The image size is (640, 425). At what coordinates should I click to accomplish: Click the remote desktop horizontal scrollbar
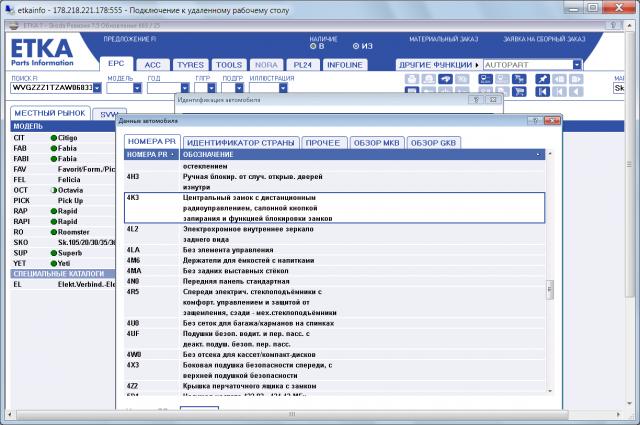point(292,414)
